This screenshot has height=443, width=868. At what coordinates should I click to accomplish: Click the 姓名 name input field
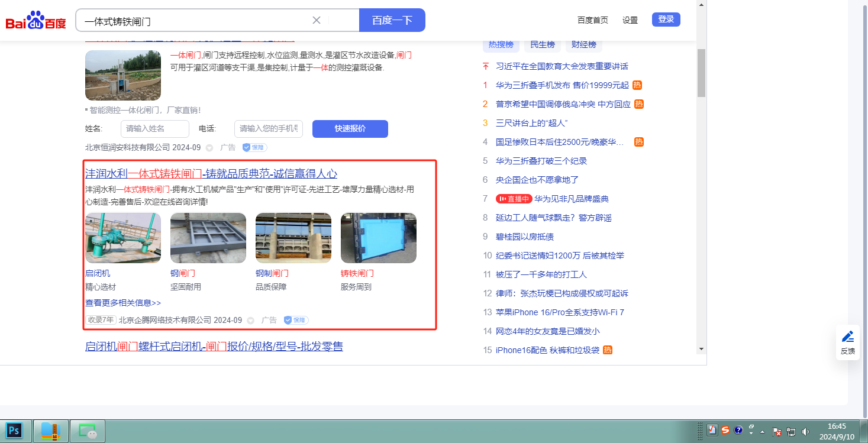(x=155, y=129)
